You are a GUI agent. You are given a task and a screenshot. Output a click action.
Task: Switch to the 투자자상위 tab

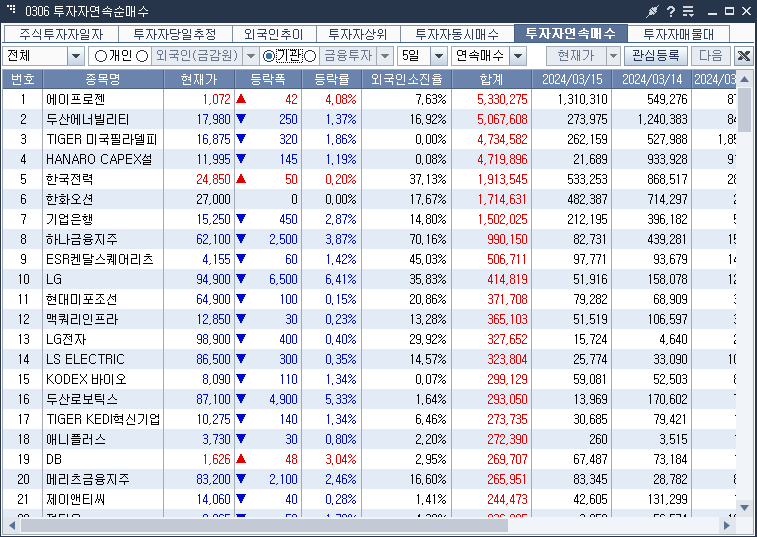[x=358, y=34]
